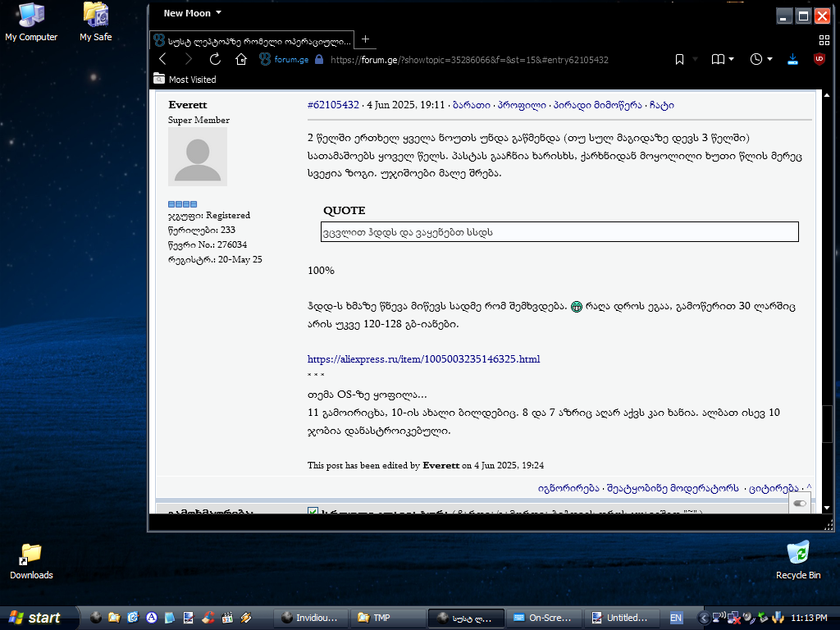The image size is (840, 630).
Task: Click the ციტირება quote link
Action: [x=774, y=488]
